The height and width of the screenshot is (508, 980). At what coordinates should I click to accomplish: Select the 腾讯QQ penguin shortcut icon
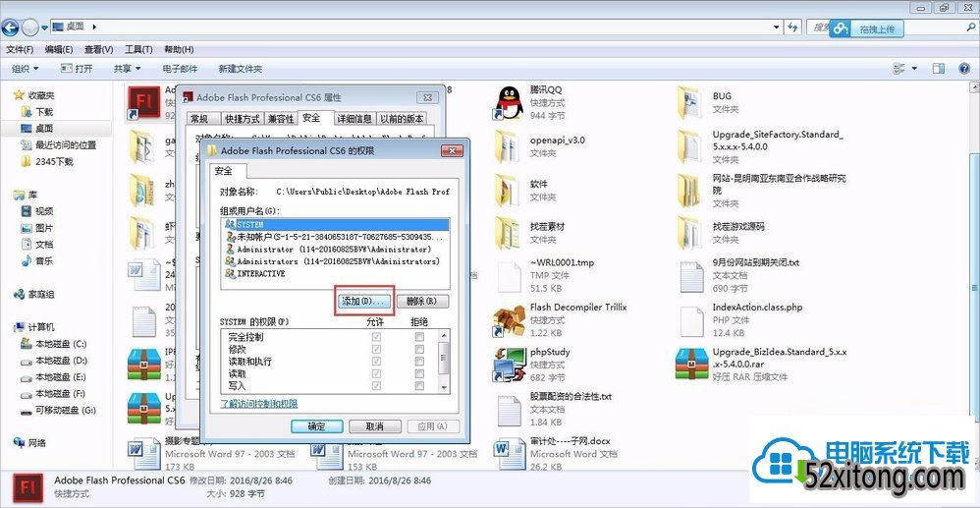pyautogui.click(x=509, y=103)
